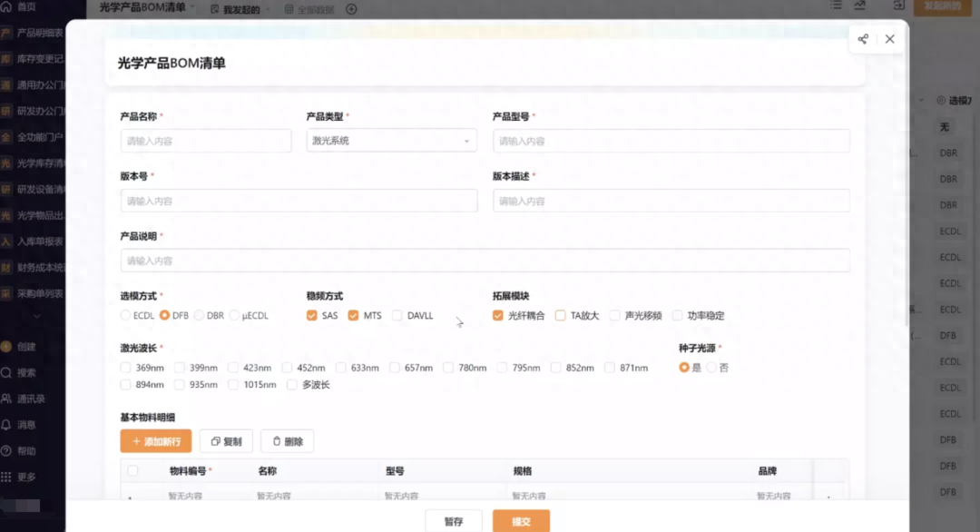The width and height of the screenshot is (980, 532).
Task: Click the 产品名称 input field
Action: tap(205, 141)
